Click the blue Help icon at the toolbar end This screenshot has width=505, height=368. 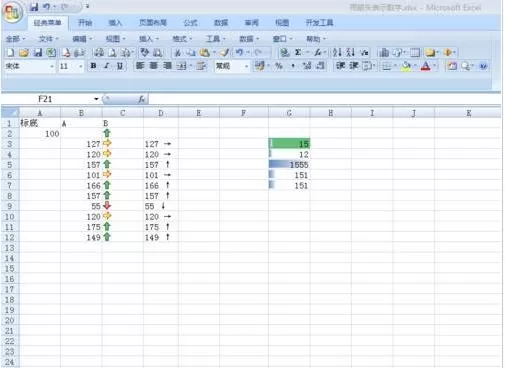point(483,66)
